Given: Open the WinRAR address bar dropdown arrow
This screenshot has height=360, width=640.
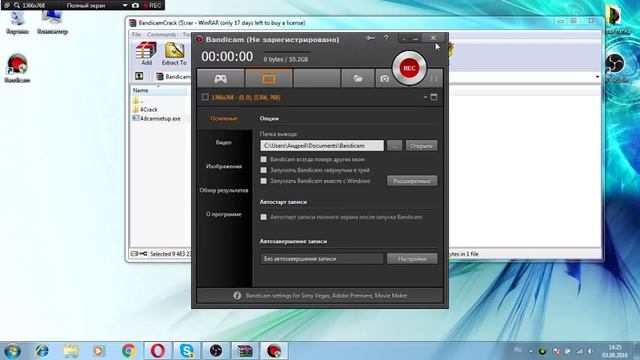Looking at the screenshot, I should pos(598,77).
